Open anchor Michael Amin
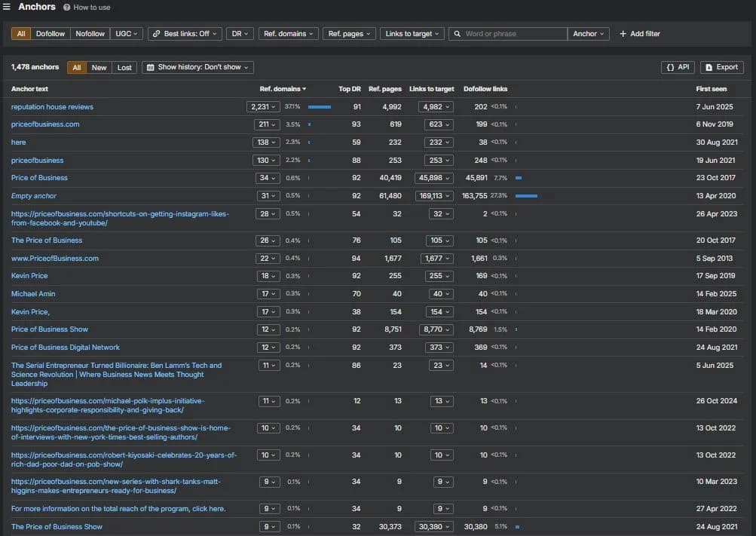The width and height of the screenshot is (756, 536). pos(33,294)
